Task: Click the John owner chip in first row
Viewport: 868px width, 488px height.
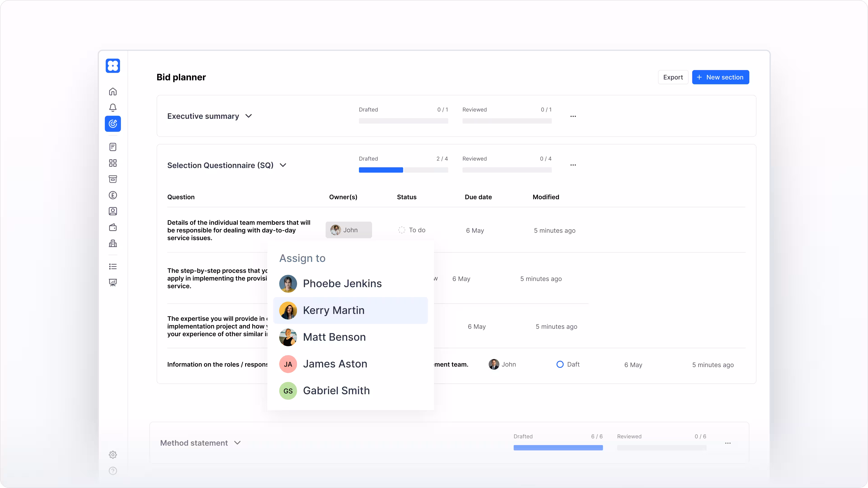Action: coord(348,230)
